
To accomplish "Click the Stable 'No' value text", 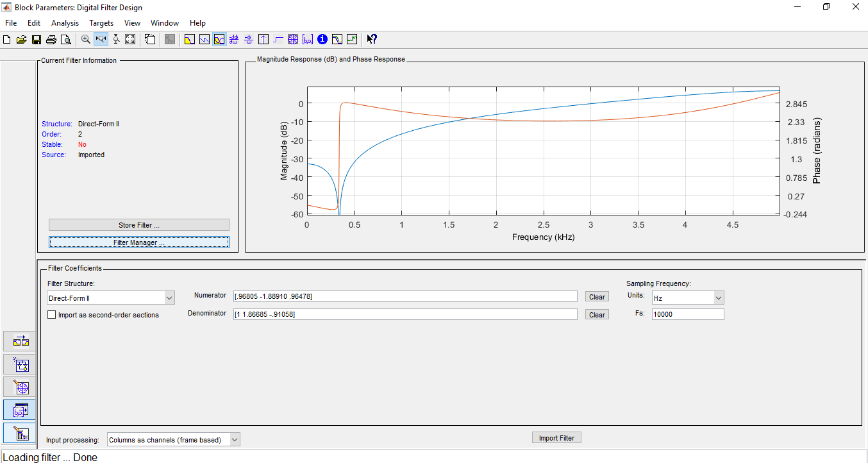I will [x=82, y=144].
